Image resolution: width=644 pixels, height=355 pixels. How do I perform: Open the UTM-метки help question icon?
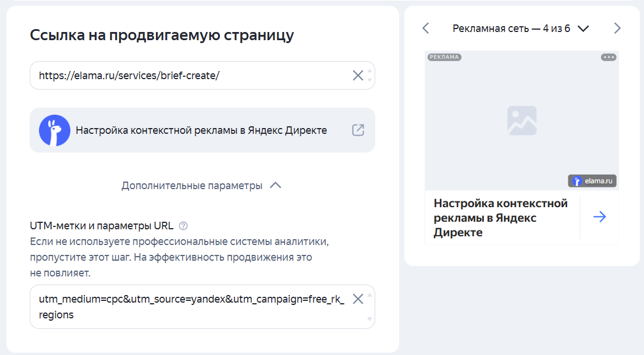[184, 226]
